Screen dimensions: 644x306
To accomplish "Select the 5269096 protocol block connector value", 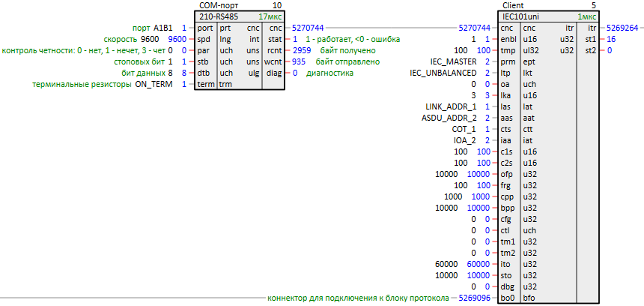I will [x=473, y=298].
